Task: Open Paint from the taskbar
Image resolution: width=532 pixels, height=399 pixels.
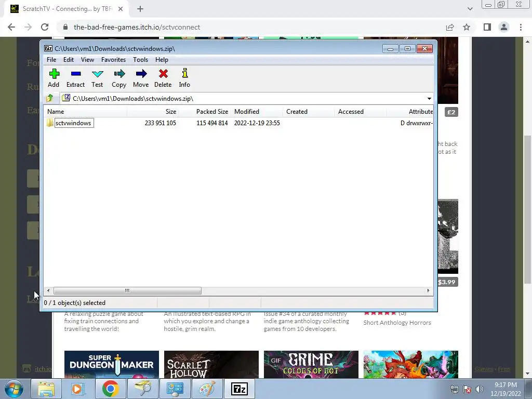Action: pyautogui.click(x=207, y=389)
